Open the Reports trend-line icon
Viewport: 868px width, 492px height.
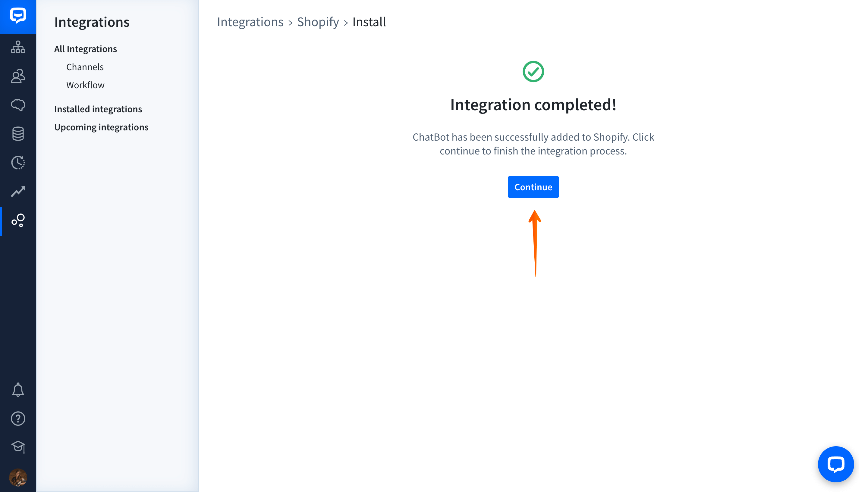point(18,191)
